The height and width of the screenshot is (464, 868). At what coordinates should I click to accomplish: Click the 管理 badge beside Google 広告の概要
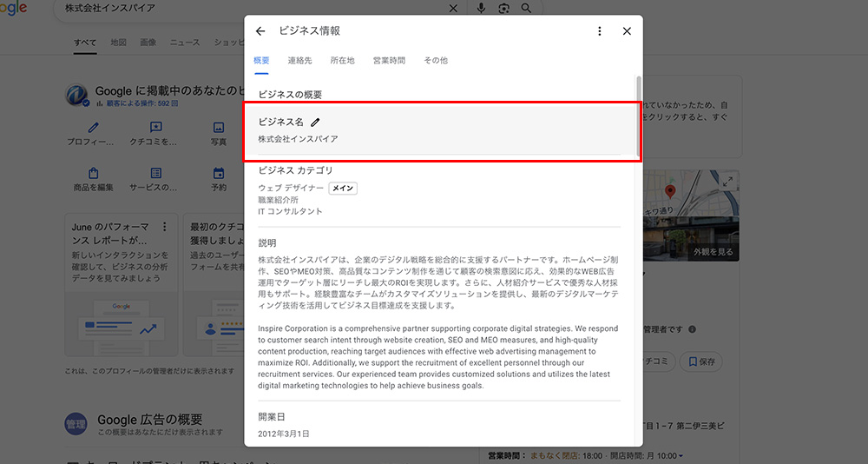tap(76, 425)
